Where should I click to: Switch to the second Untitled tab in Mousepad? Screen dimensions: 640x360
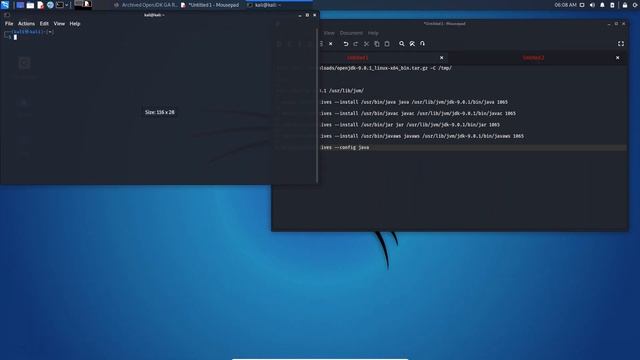tap(533, 58)
